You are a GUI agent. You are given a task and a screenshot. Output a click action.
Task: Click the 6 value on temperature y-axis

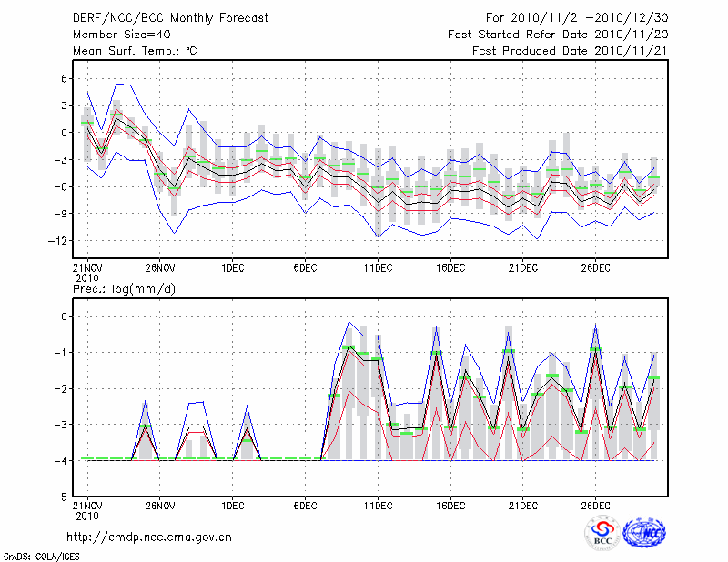(64, 78)
